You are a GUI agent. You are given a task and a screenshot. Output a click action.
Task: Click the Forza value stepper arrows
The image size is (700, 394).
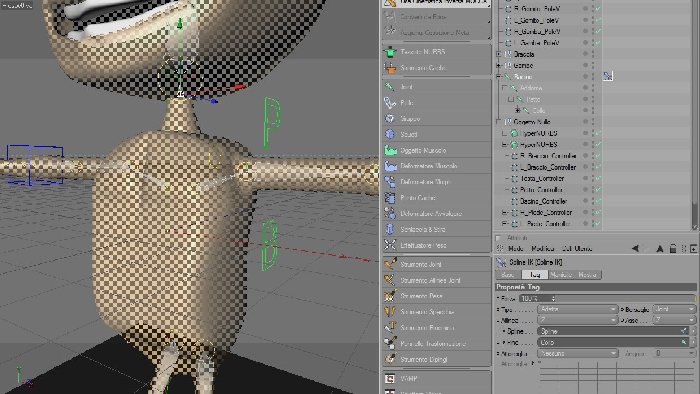pyautogui.click(x=553, y=298)
